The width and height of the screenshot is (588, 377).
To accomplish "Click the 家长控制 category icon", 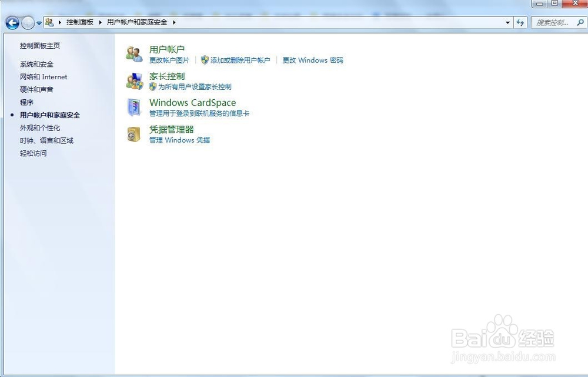I will (x=133, y=81).
